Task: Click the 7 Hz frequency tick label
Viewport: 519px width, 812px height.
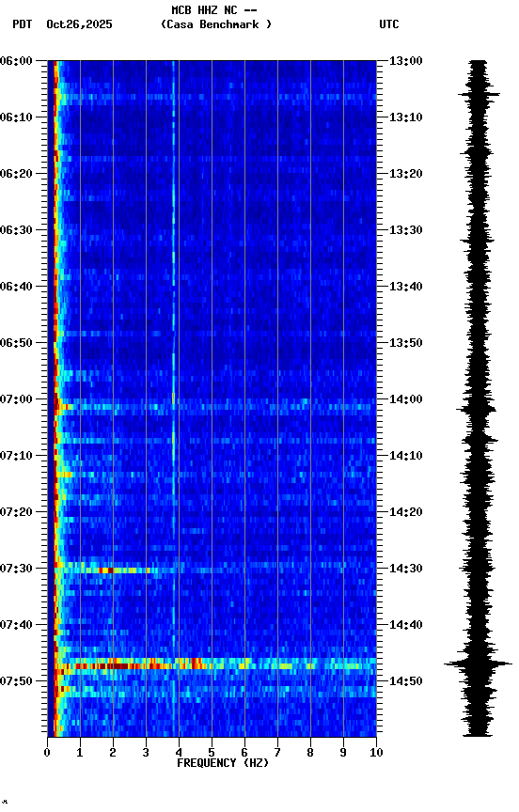Action: click(277, 753)
